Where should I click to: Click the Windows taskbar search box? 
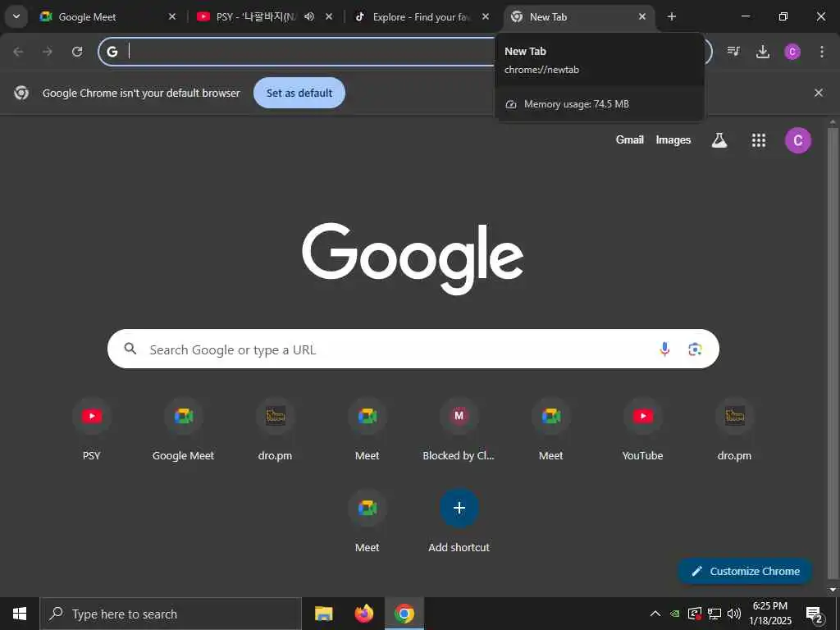tap(171, 614)
